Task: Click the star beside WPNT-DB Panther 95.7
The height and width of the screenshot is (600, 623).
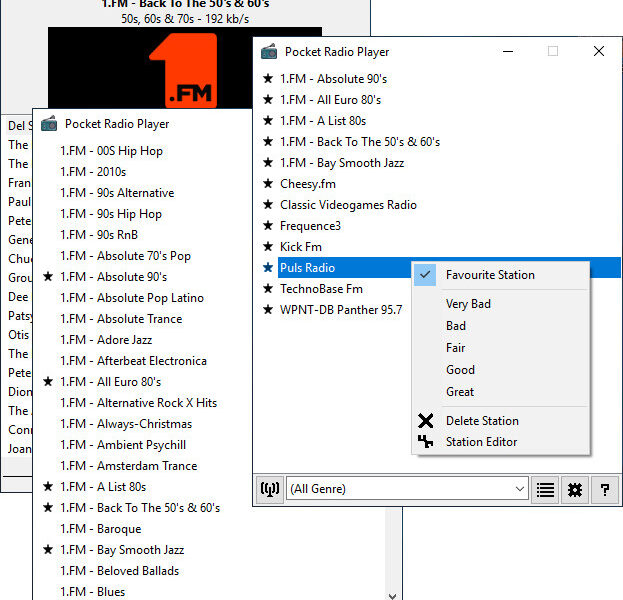Action: [268, 309]
